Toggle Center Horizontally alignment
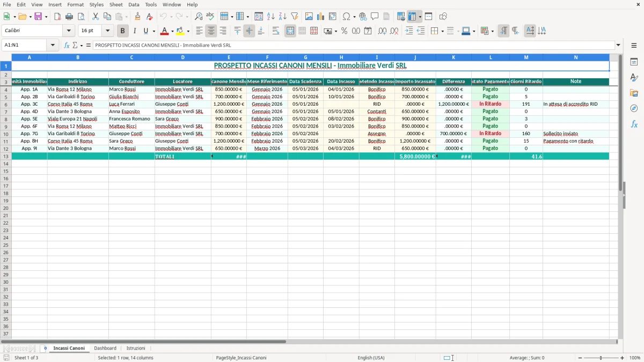644x362 pixels. click(211, 31)
